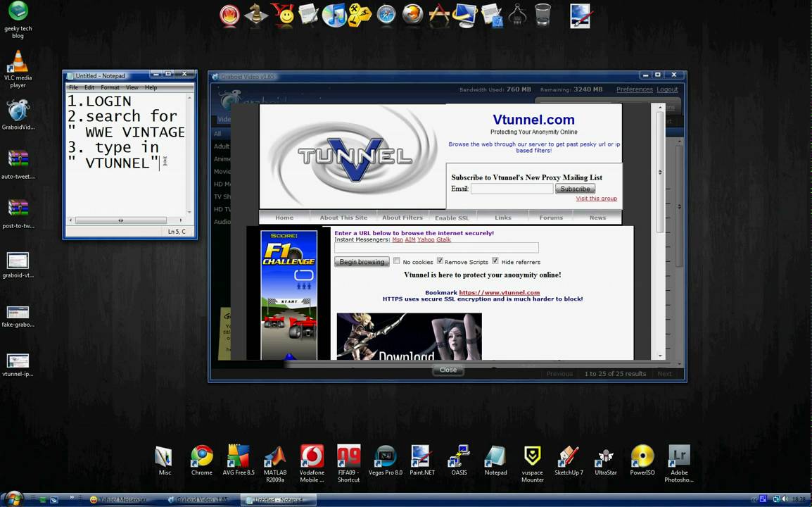Launch Paint.NET from bottom dock

tap(422, 461)
